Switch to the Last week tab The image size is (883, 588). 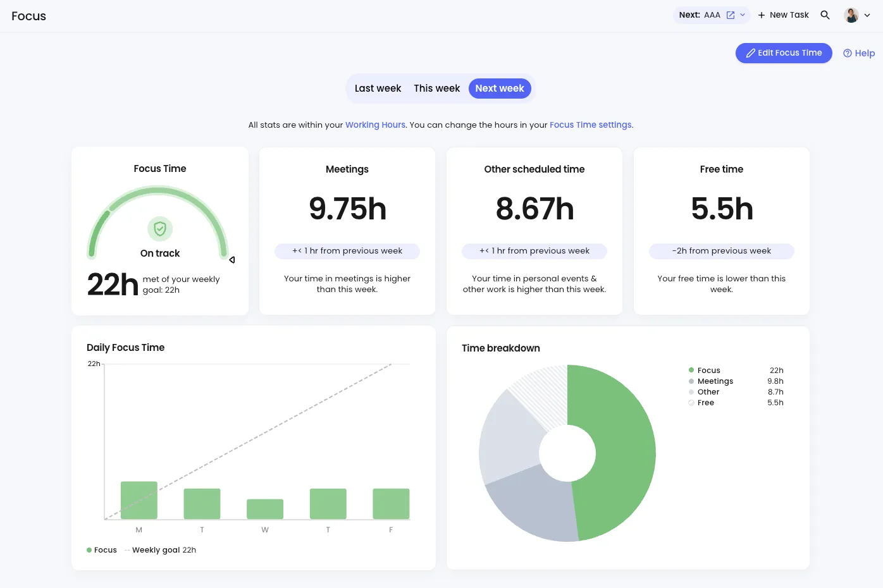[378, 89]
